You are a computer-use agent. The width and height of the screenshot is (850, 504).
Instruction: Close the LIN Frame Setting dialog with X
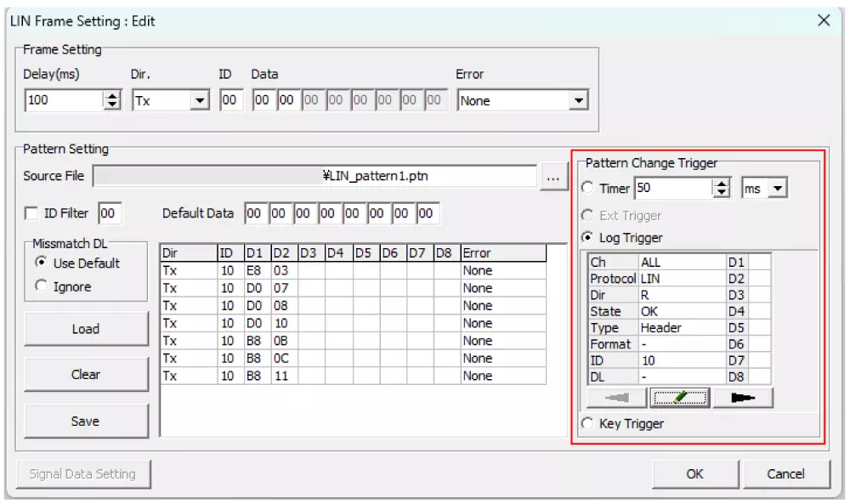point(823,20)
